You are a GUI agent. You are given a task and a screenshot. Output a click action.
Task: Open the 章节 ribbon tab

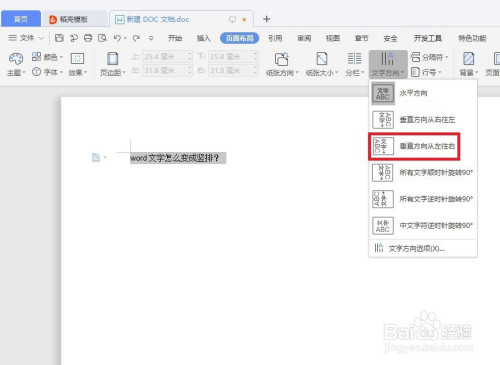pyautogui.click(x=361, y=38)
